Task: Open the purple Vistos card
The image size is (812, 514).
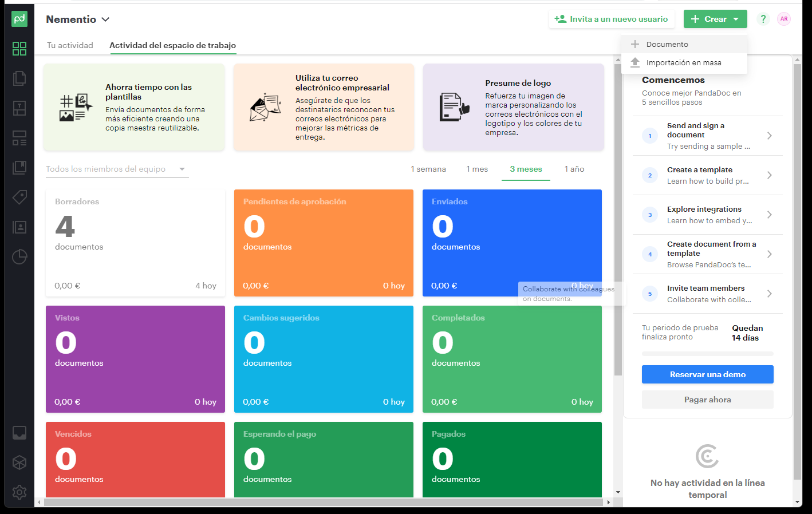Action: click(x=135, y=359)
